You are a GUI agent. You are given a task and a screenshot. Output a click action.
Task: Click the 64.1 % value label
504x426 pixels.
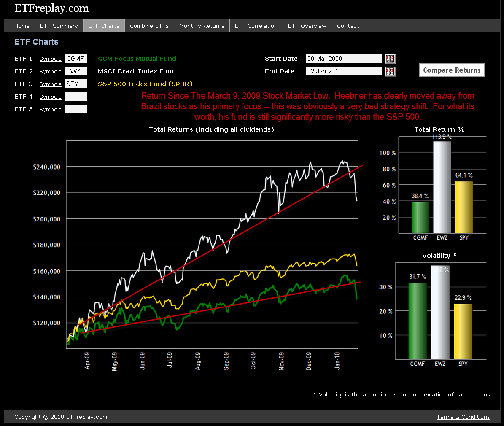[464, 175]
